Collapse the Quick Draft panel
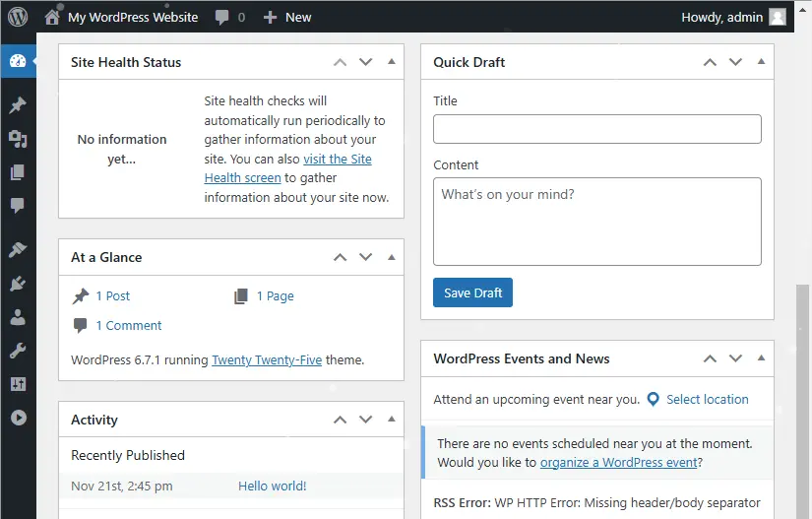This screenshot has height=519, width=812. tap(761, 62)
